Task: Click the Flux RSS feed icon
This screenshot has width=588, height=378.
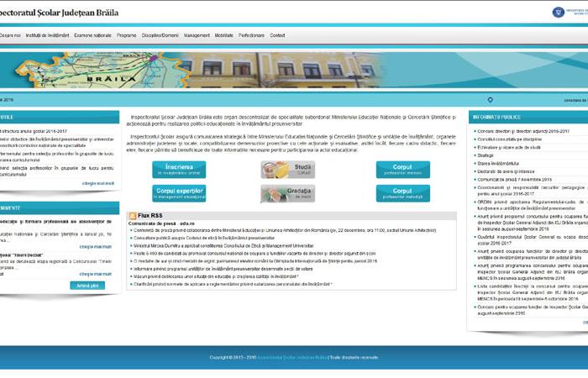Action: click(x=133, y=217)
